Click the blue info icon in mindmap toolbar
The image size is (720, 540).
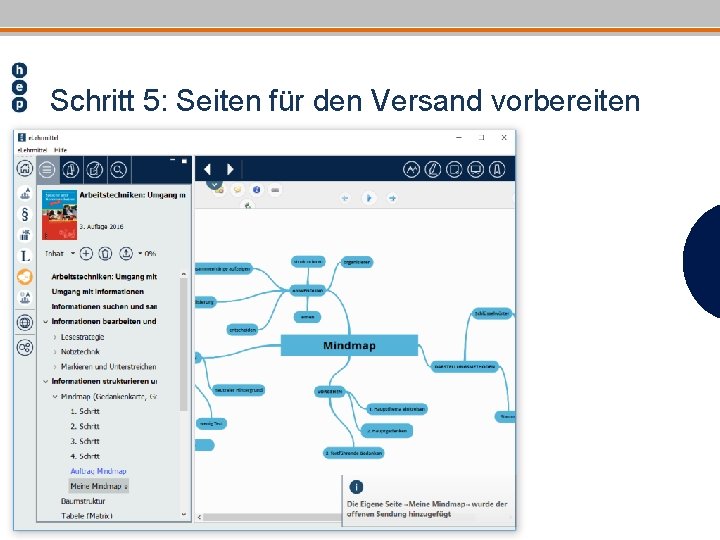click(257, 190)
